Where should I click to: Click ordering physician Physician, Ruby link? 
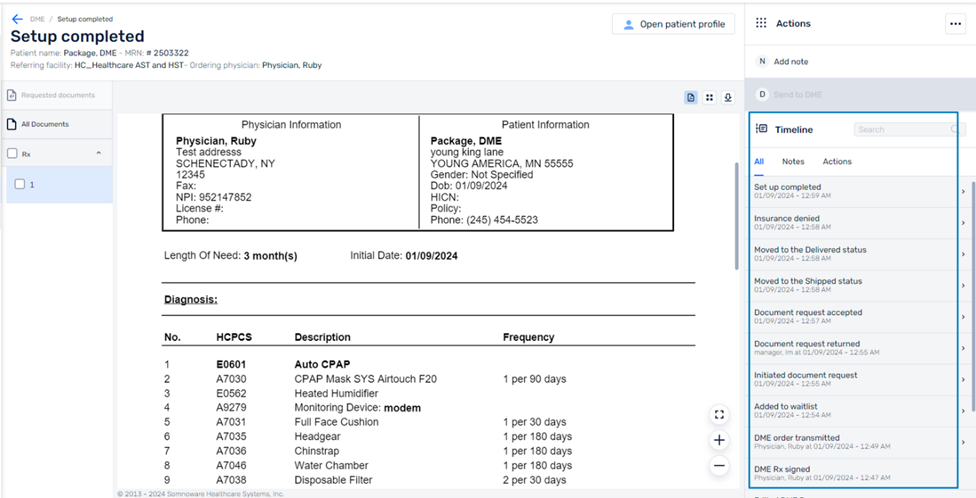pos(292,65)
